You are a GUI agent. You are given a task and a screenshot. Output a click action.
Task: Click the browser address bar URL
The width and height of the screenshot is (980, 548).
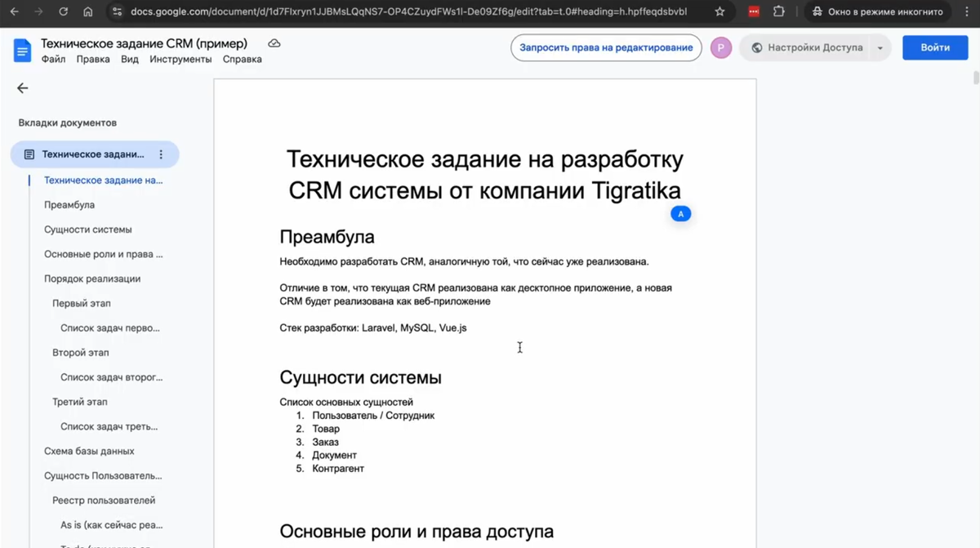point(408,12)
